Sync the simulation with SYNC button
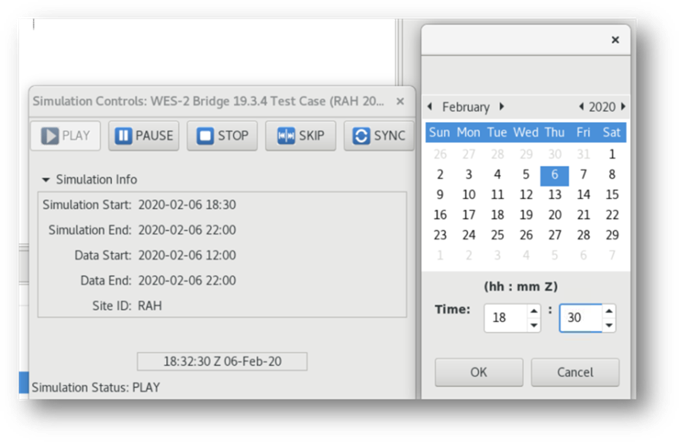The image size is (679, 442). click(x=378, y=136)
